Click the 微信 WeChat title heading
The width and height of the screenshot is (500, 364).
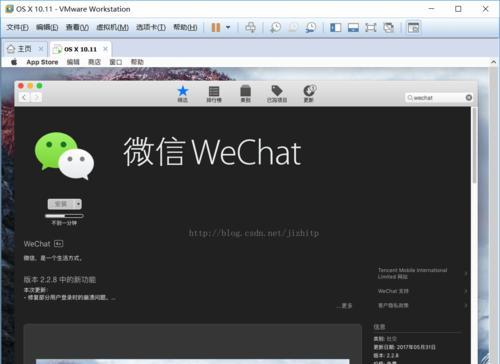click(x=212, y=152)
